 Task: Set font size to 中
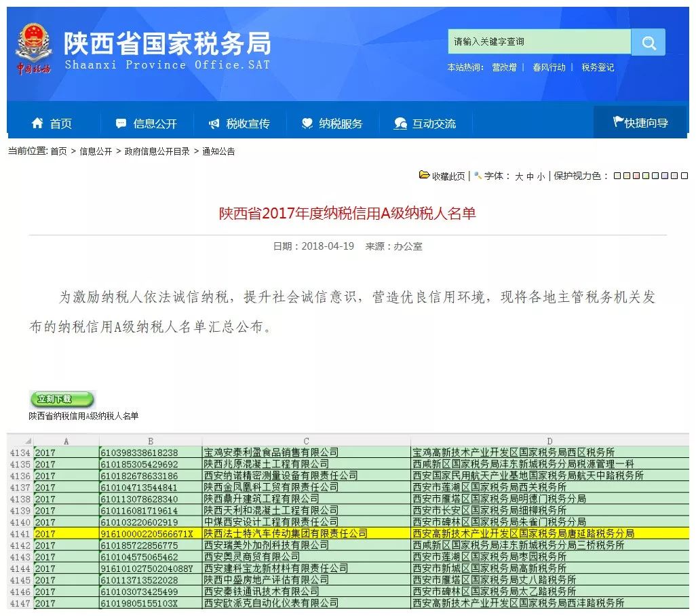(x=530, y=176)
